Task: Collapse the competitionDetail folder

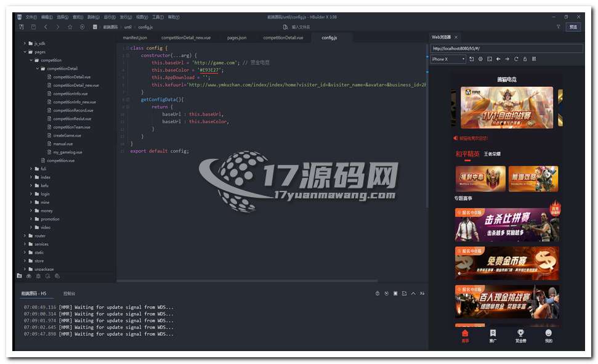Action: (x=37, y=68)
